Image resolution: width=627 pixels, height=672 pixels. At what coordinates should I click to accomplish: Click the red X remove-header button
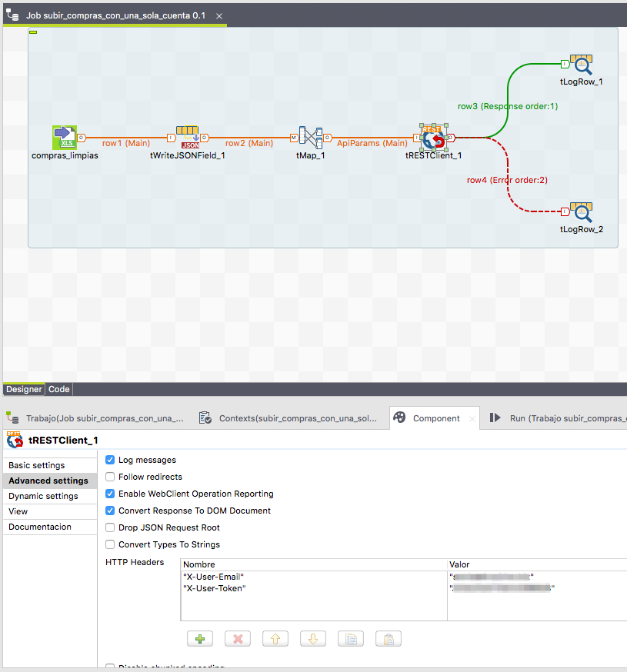[x=238, y=639]
